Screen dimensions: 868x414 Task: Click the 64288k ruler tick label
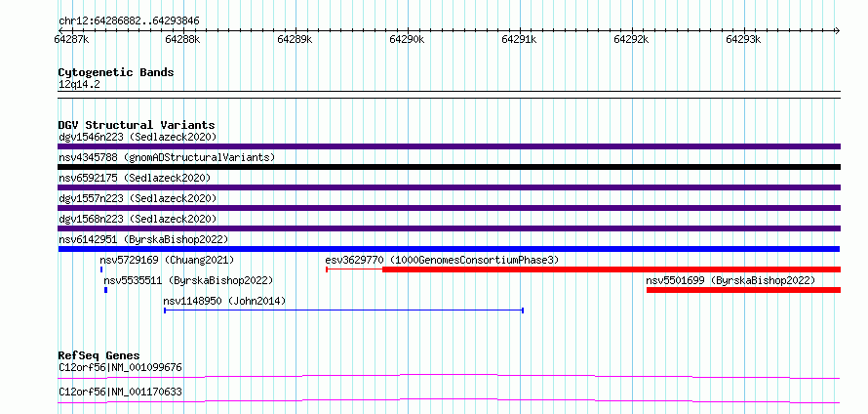[183, 39]
